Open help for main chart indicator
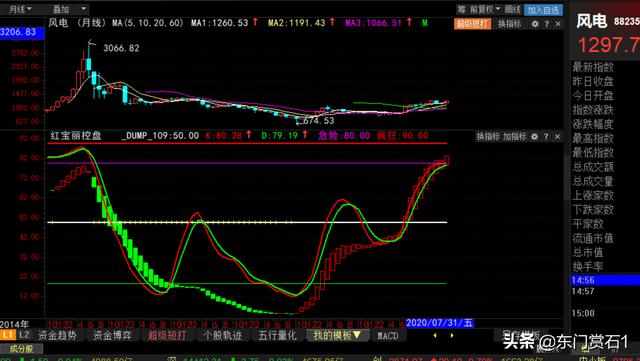This screenshot has height=361, width=640. [x=547, y=24]
